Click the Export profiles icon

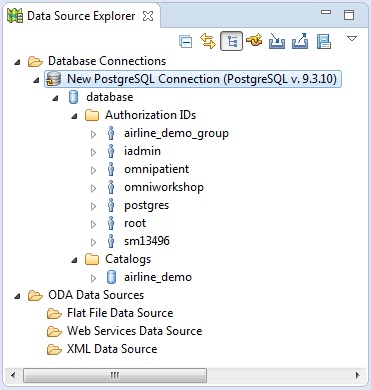pyautogui.click(x=300, y=41)
